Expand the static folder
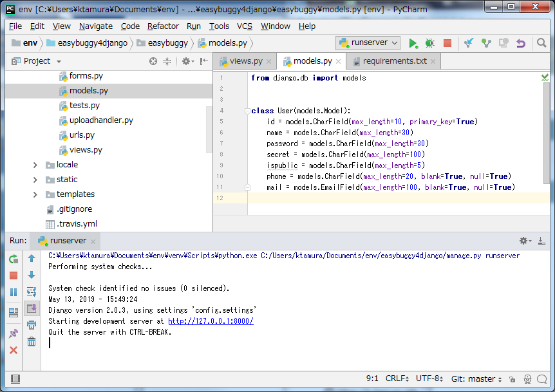 [x=35, y=180]
